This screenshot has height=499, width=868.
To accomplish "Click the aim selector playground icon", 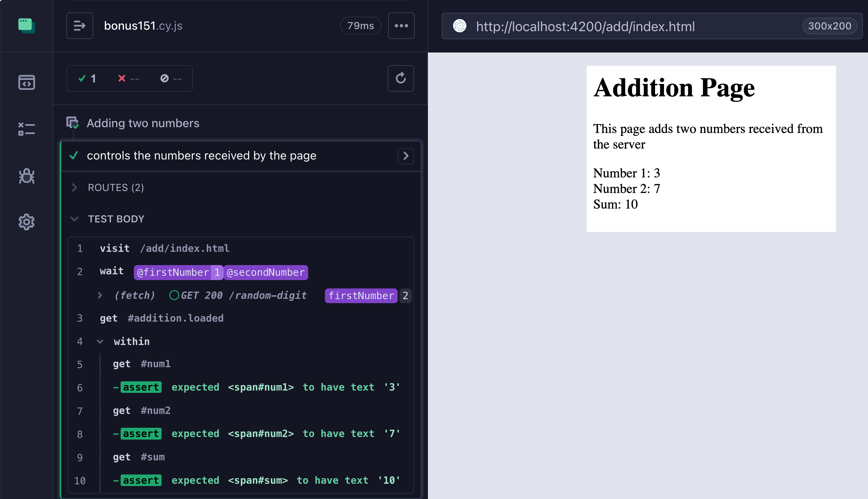I will 460,26.
